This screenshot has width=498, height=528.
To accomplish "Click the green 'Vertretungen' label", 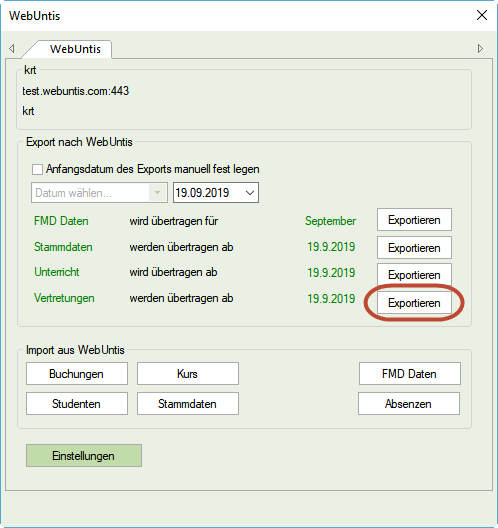I will click(x=64, y=298).
